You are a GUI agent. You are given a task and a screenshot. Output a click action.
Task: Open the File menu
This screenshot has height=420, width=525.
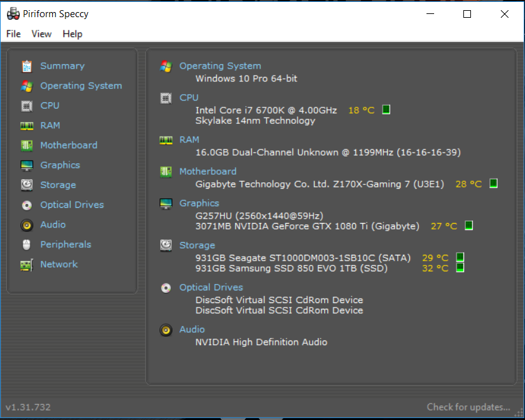[x=13, y=34]
